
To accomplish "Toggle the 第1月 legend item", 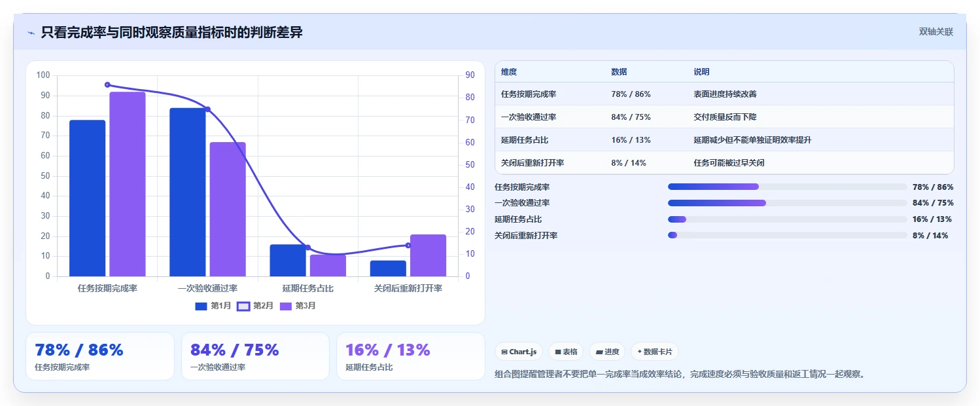I will click(213, 306).
